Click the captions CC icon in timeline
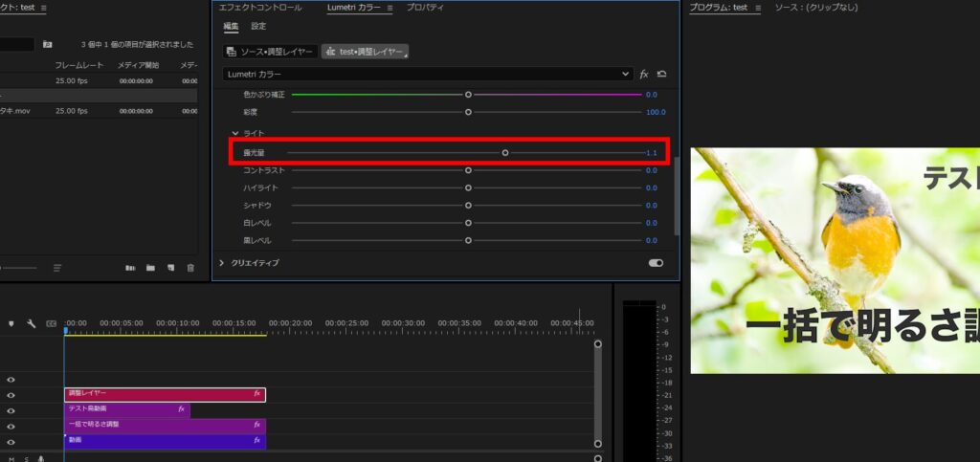Viewport: 980px width, 462px height. click(52, 323)
